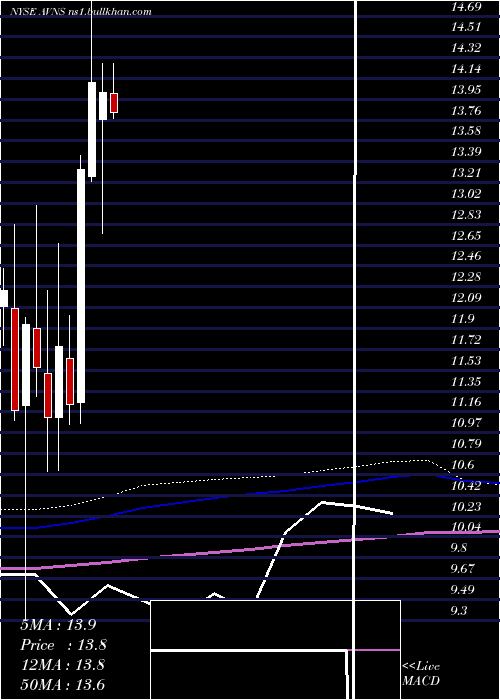
Task: Select the 12.83 price axis label
Action: point(466,215)
